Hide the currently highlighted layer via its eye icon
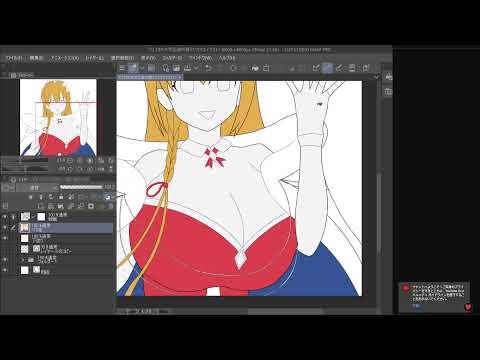 click(5, 228)
